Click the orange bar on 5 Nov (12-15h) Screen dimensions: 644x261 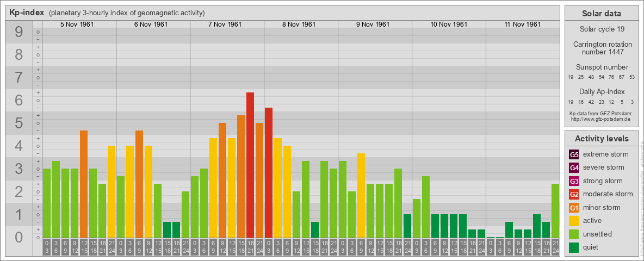84,184
